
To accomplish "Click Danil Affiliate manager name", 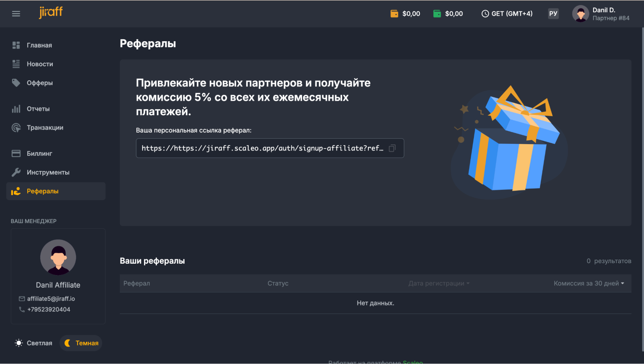I will (58, 285).
